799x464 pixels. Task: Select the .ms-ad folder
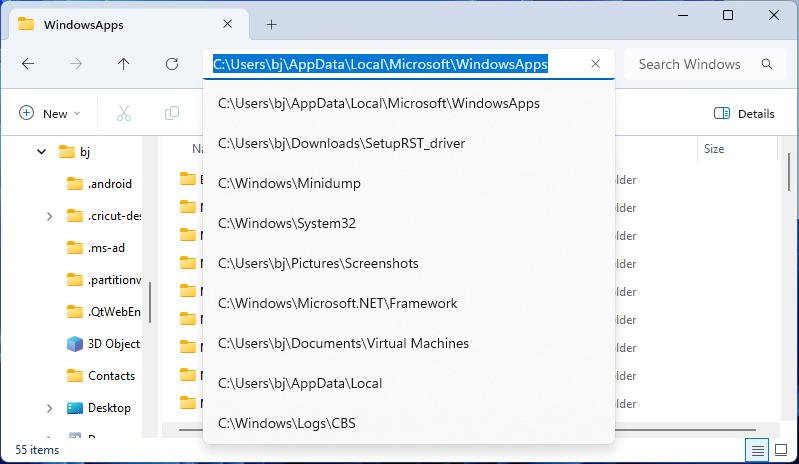[x=96, y=248]
